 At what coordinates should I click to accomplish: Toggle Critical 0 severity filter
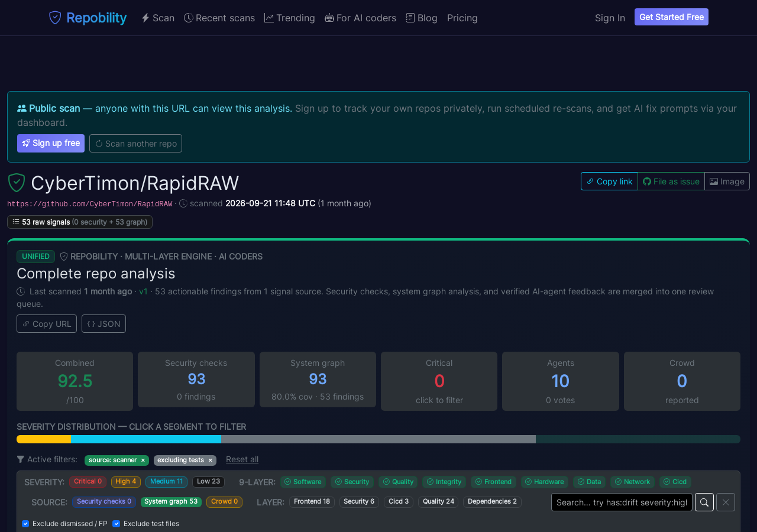pos(88,482)
